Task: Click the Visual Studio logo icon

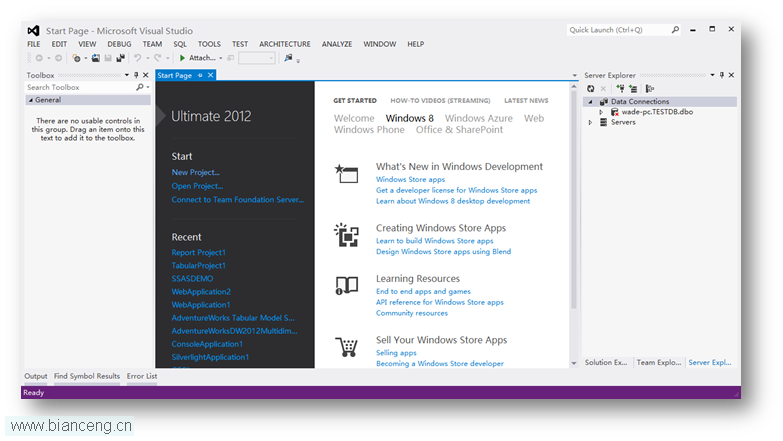Action: [x=33, y=30]
